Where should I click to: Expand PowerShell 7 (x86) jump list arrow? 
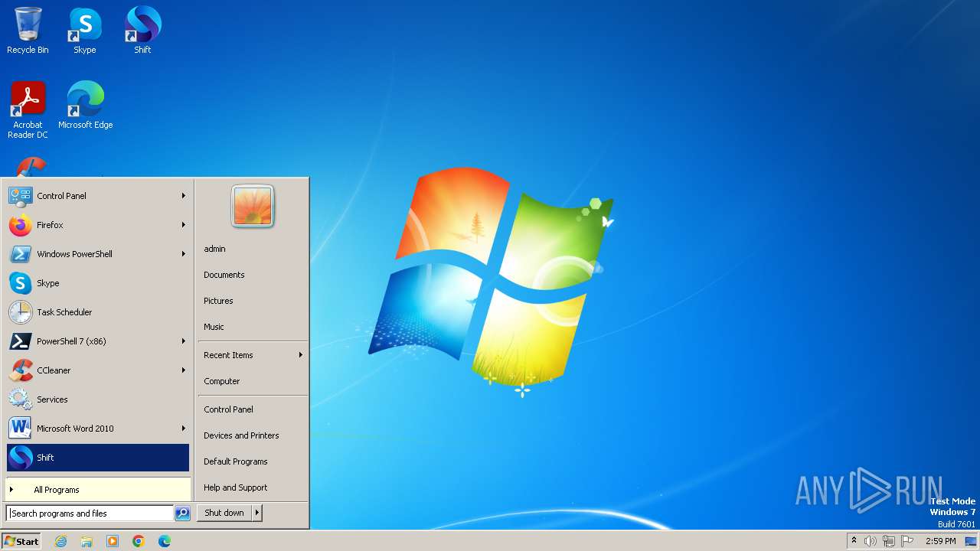pos(184,341)
